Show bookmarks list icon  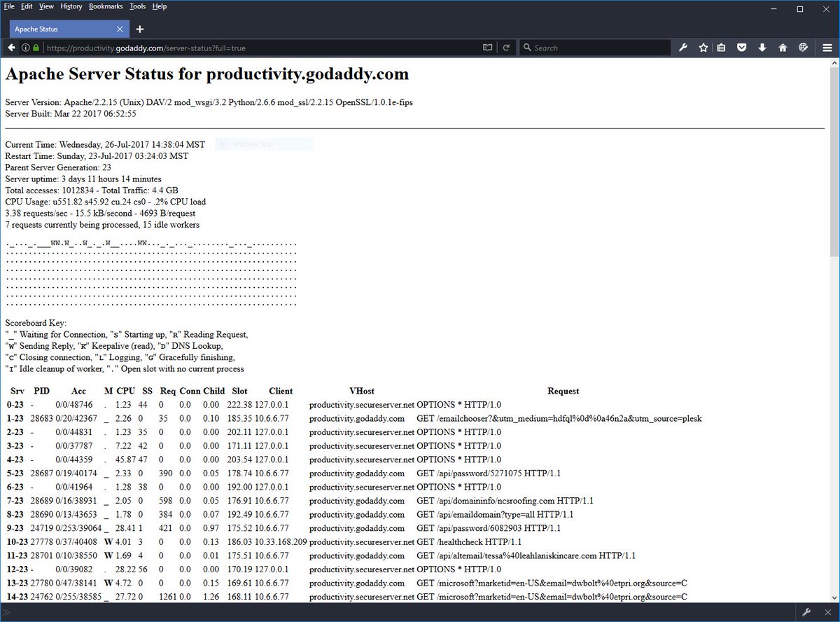click(x=721, y=48)
